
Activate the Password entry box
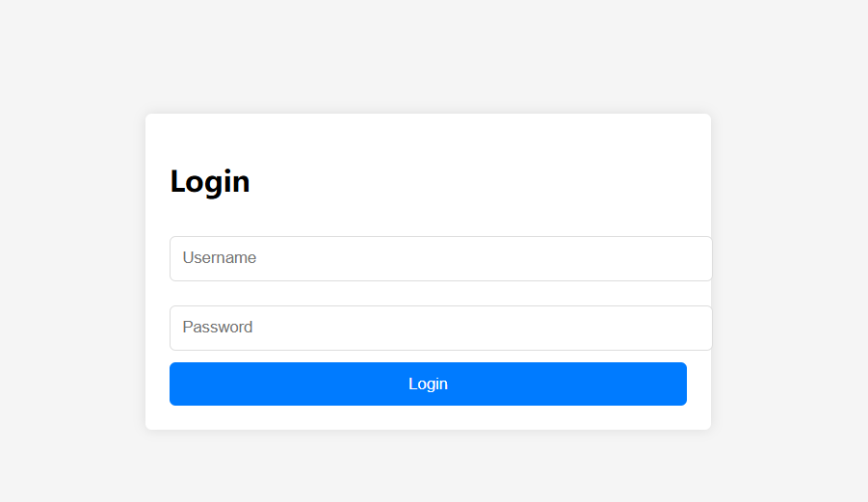[x=440, y=328]
